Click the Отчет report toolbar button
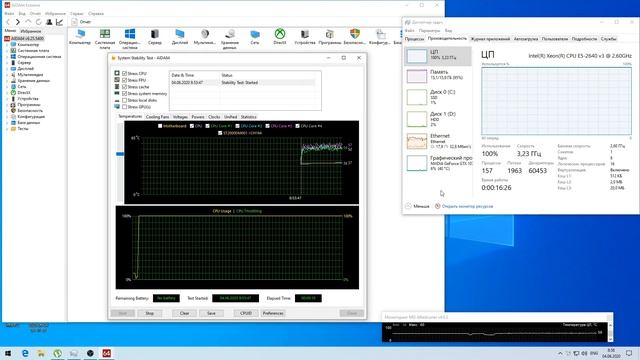This screenshot has height=360, width=640. point(81,22)
